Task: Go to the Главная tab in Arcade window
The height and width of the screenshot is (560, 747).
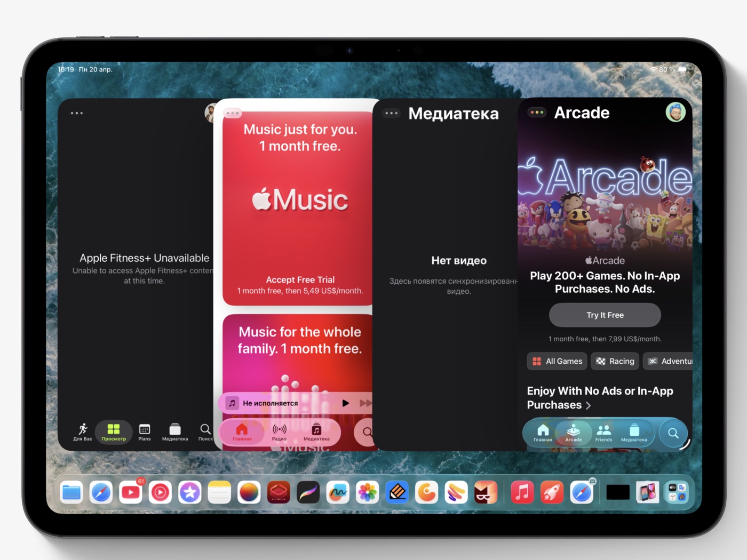Action: coord(543,433)
